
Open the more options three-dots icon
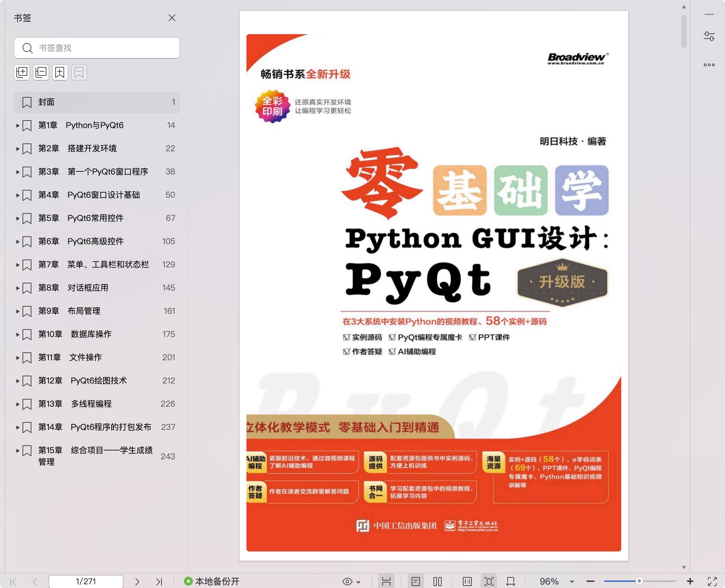(x=709, y=65)
